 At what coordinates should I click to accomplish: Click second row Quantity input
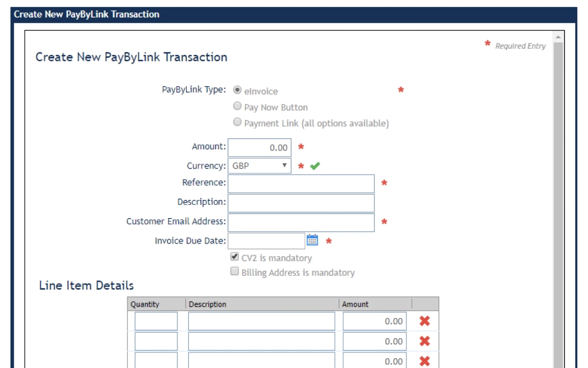coord(156,341)
